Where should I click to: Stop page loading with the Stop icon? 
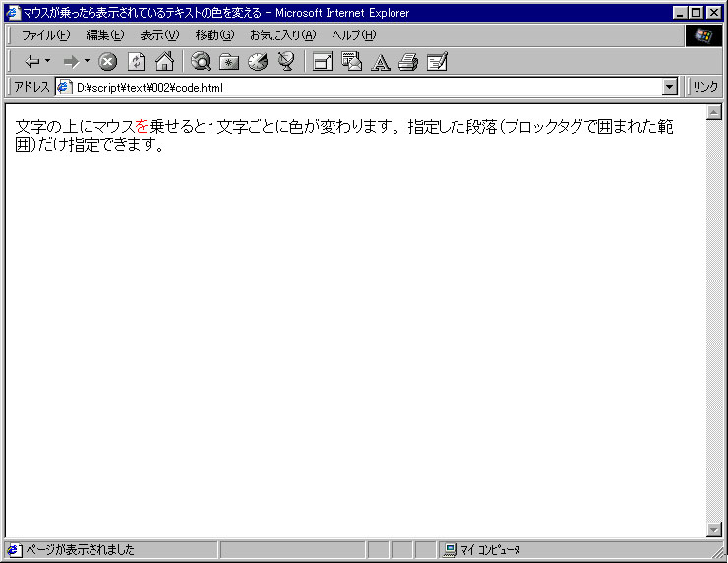coord(107,62)
